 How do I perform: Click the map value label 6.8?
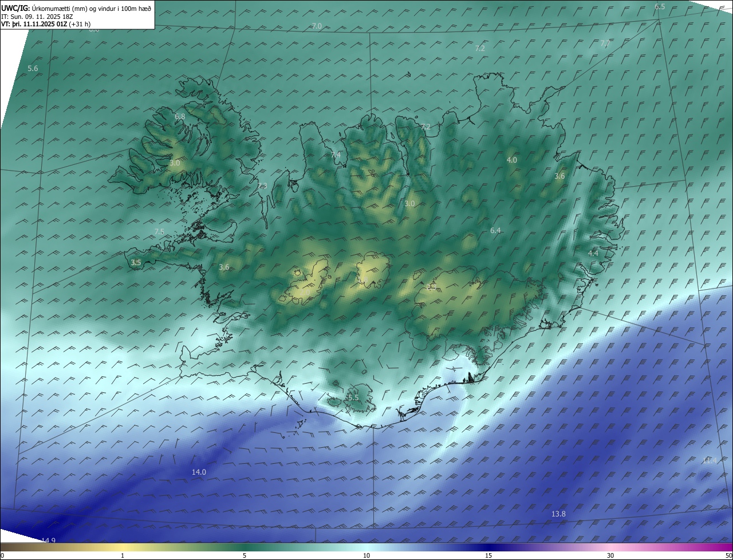click(x=180, y=116)
